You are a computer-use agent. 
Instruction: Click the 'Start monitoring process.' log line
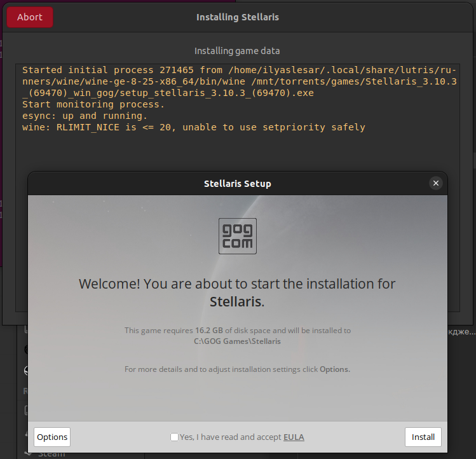[x=93, y=104]
